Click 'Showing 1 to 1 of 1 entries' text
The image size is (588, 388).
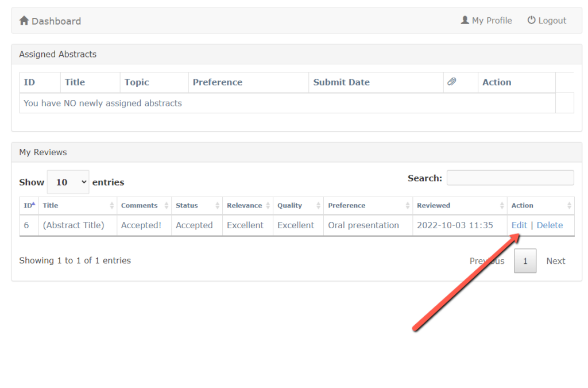pyautogui.click(x=75, y=260)
